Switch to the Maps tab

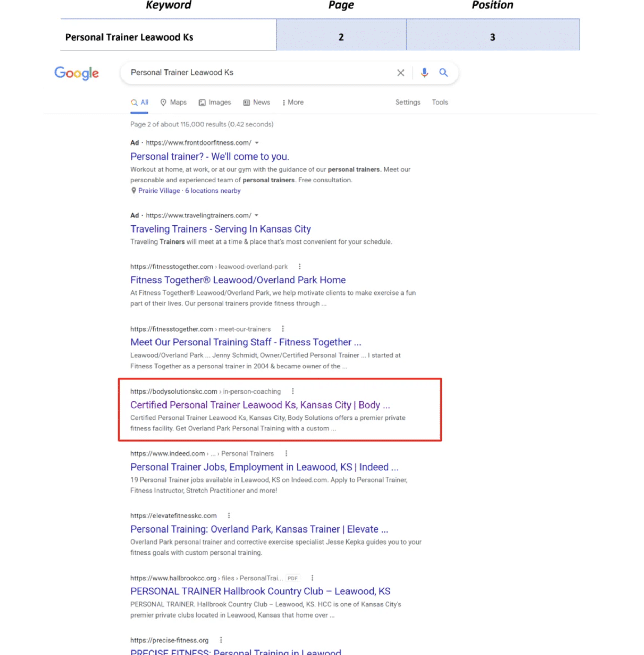coord(173,103)
